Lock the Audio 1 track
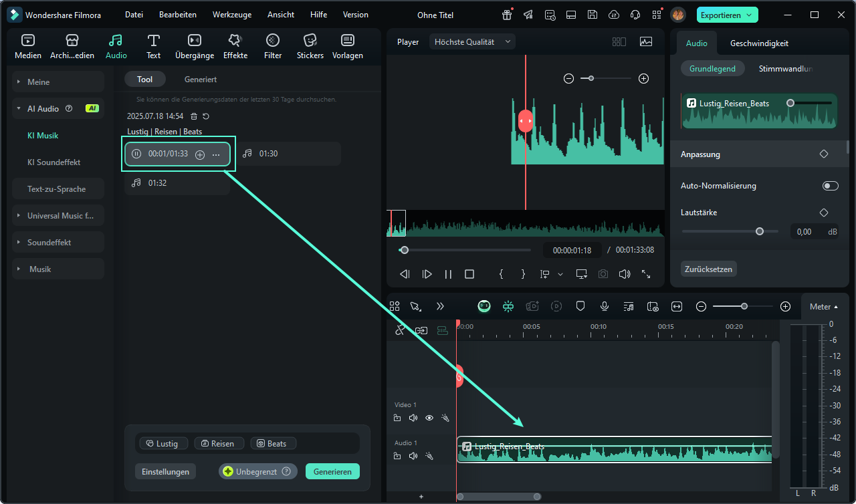This screenshot has height=504, width=856. [x=397, y=456]
